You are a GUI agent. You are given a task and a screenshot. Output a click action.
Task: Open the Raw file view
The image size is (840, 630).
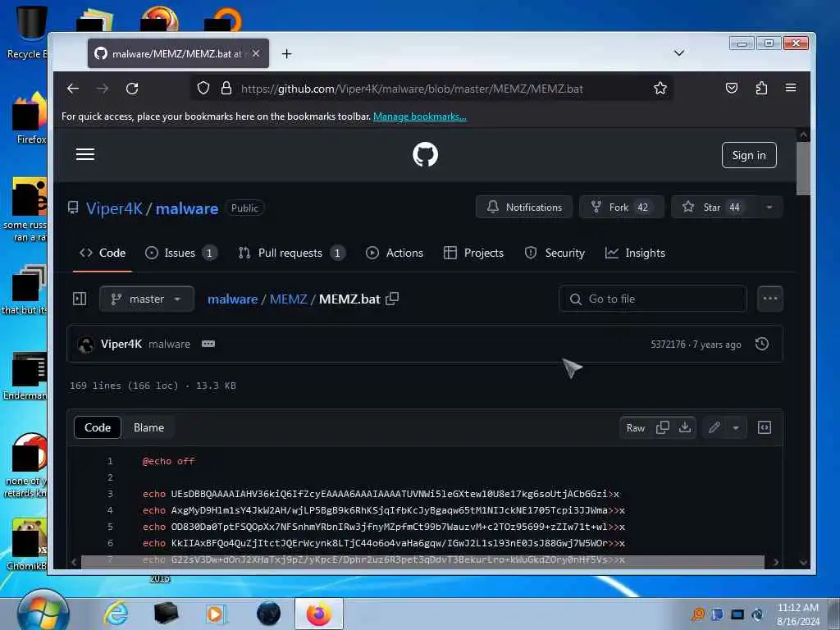(636, 427)
